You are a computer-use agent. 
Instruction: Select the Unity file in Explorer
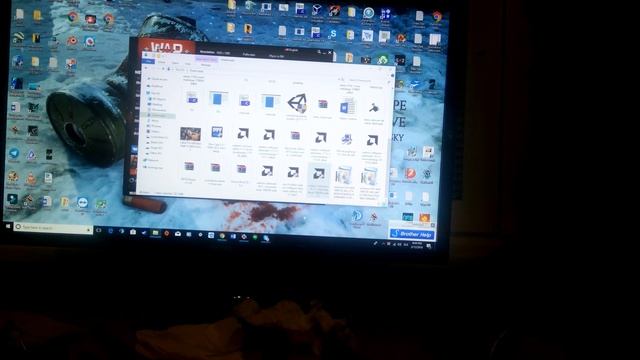[297, 103]
